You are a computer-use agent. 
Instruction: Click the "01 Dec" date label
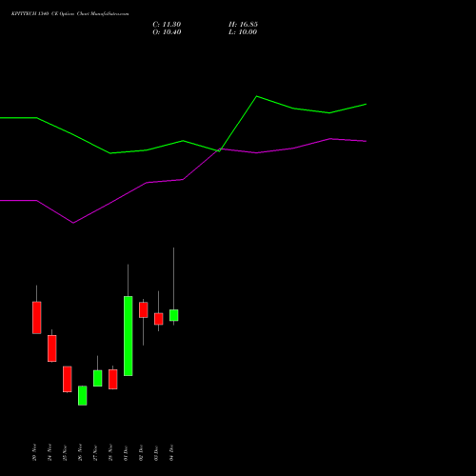point(126,452)
